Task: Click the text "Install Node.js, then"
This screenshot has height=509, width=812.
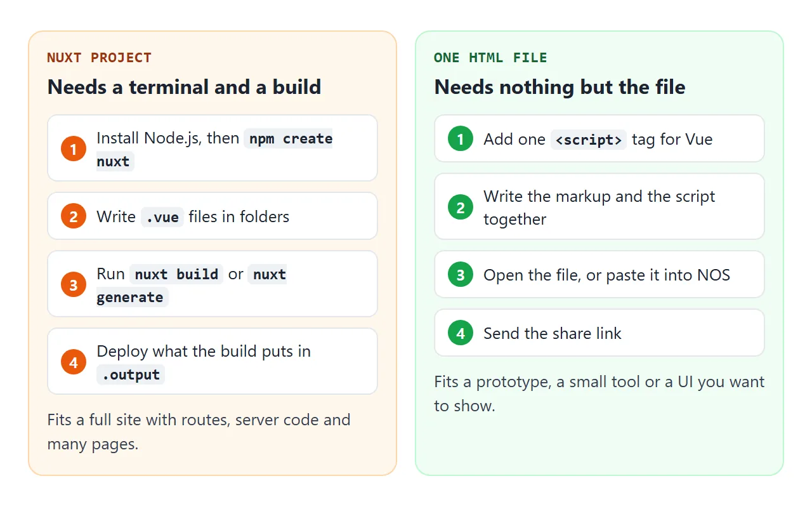Action: [x=168, y=138]
